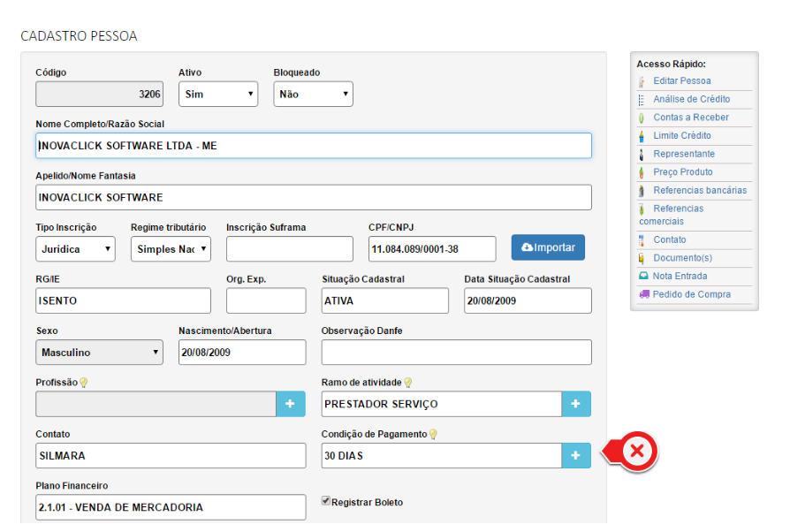Expand the Regime tributário dropdown
The image size is (790, 532).
[171, 249]
